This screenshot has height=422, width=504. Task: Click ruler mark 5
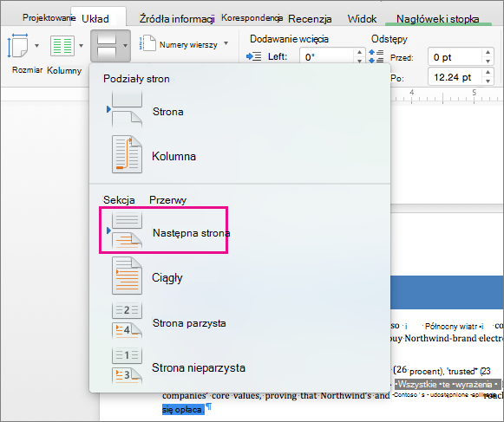[475, 93]
